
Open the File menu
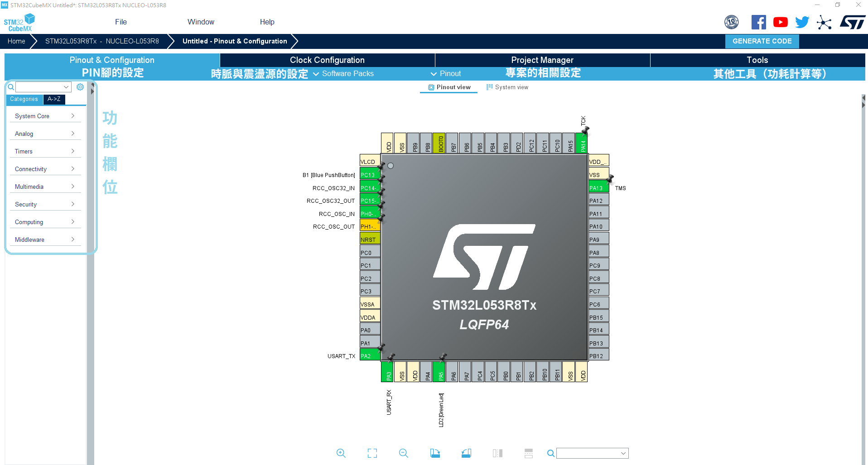121,22
